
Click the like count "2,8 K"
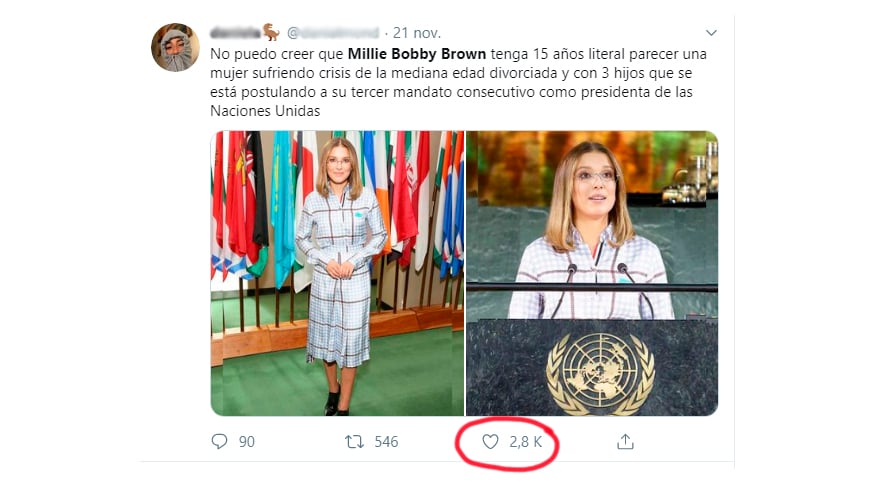click(x=525, y=441)
